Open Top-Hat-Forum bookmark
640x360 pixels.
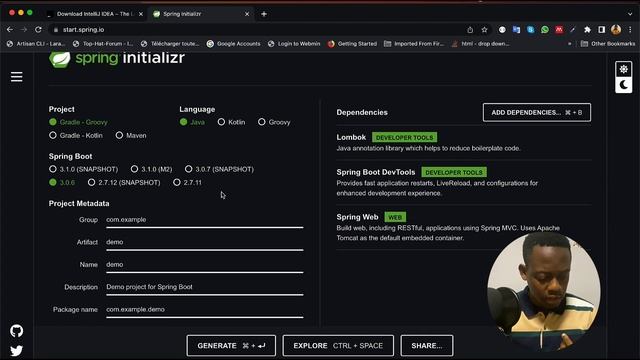pos(103,44)
